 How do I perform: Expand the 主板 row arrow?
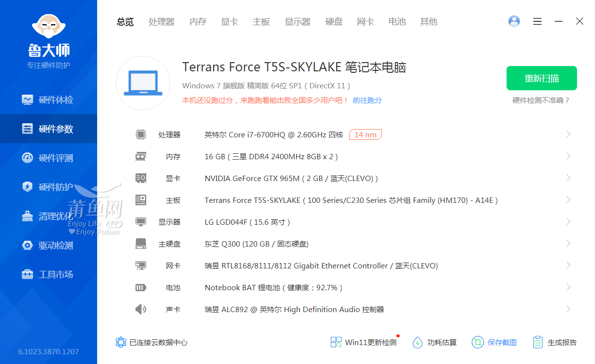tap(568, 200)
